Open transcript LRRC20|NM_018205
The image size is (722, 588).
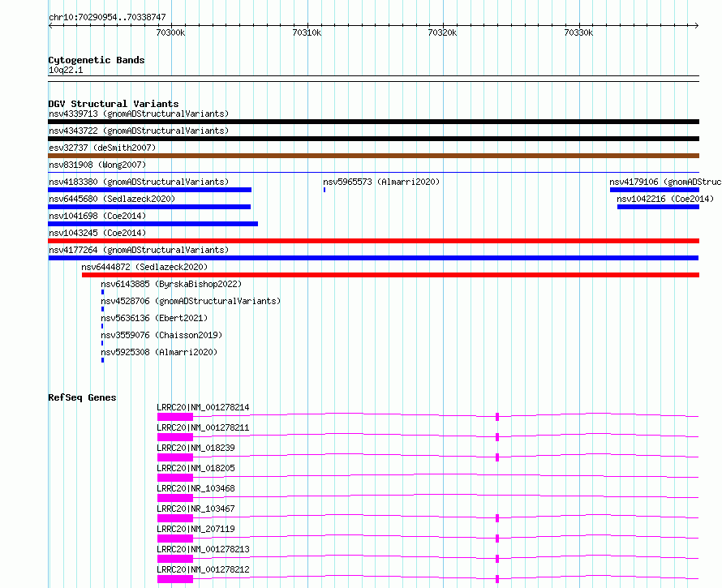click(196, 468)
